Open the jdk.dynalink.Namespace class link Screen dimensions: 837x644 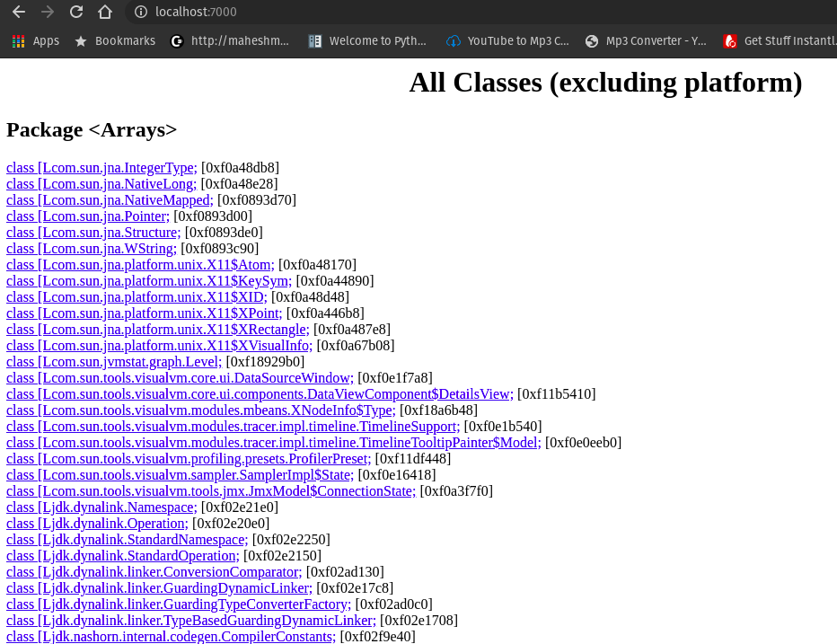tap(100, 507)
